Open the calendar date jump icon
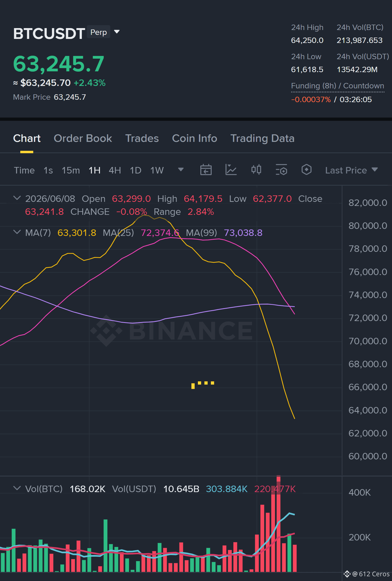The image size is (392, 581). [206, 170]
